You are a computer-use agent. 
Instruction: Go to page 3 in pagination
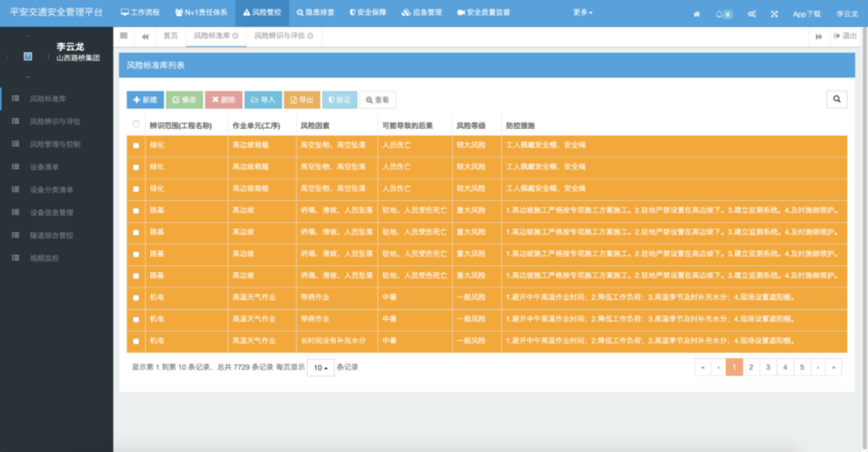[768, 367]
